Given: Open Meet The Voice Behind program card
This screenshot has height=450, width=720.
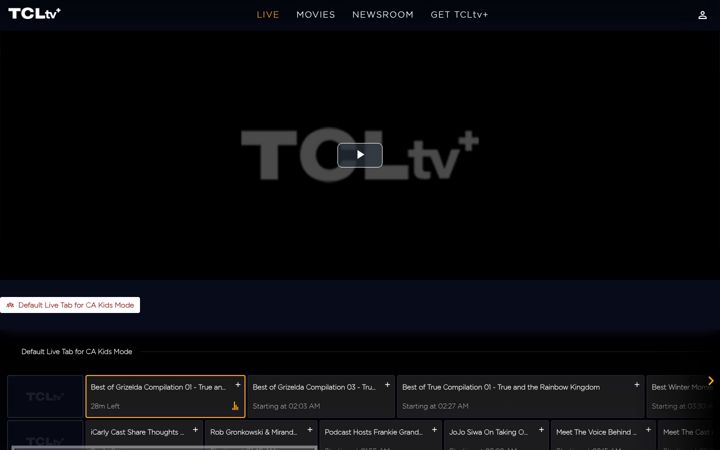Looking at the screenshot, I should pyautogui.click(x=603, y=435).
